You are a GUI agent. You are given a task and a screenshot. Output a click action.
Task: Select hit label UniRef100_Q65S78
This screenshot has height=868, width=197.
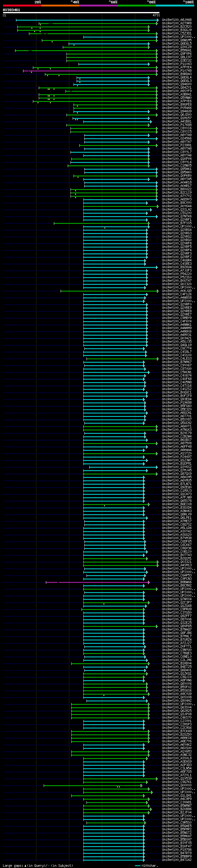pos(177,501)
